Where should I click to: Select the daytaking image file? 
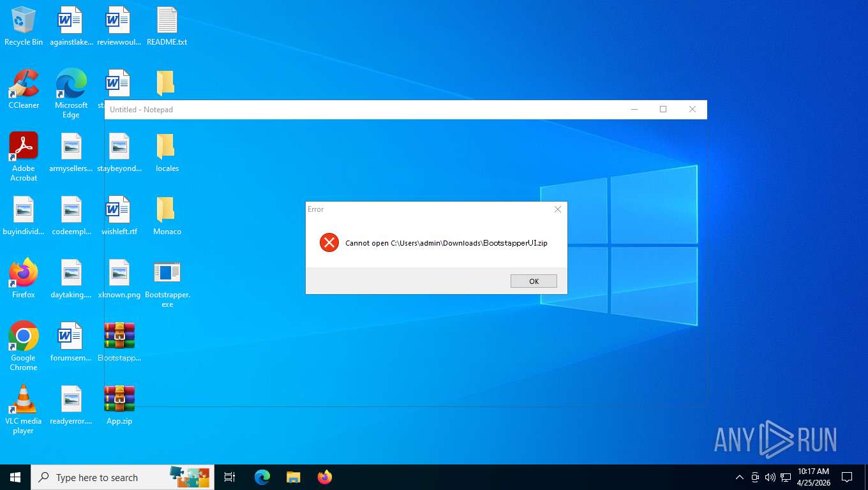coord(71,279)
